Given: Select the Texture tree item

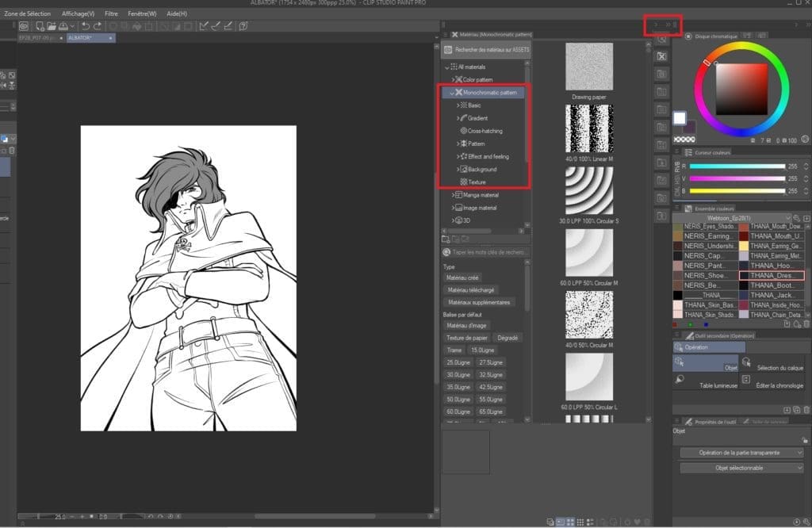Looking at the screenshot, I should pyautogui.click(x=477, y=182).
